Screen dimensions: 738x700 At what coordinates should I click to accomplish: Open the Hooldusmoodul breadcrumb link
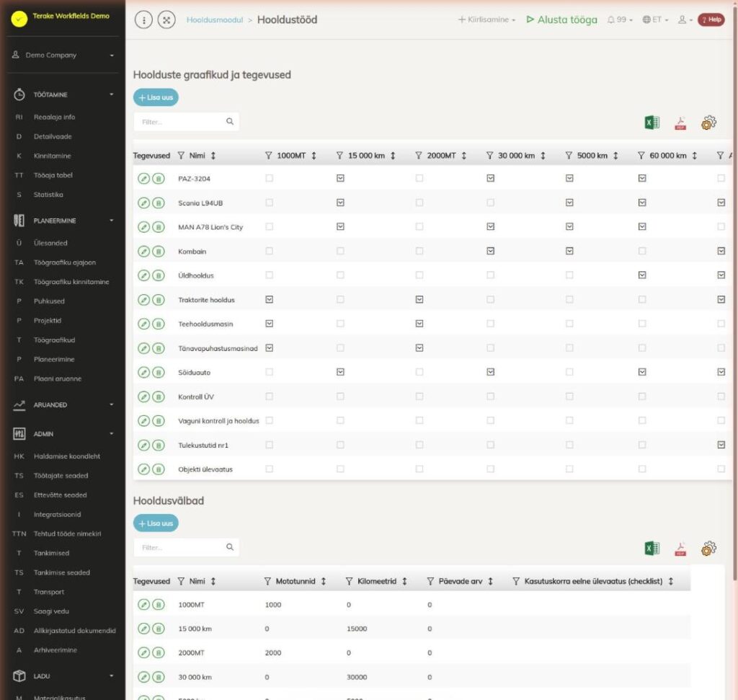pyautogui.click(x=215, y=19)
